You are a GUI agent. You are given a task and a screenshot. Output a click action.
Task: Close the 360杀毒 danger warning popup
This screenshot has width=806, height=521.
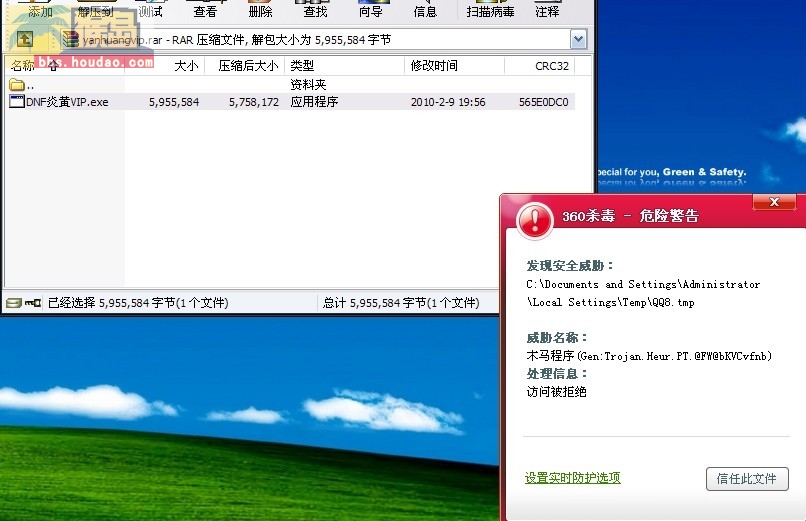point(774,202)
